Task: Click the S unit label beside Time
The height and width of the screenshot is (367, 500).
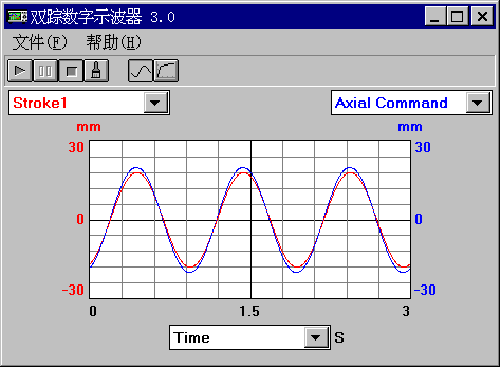Action: [x=339, y=338]
